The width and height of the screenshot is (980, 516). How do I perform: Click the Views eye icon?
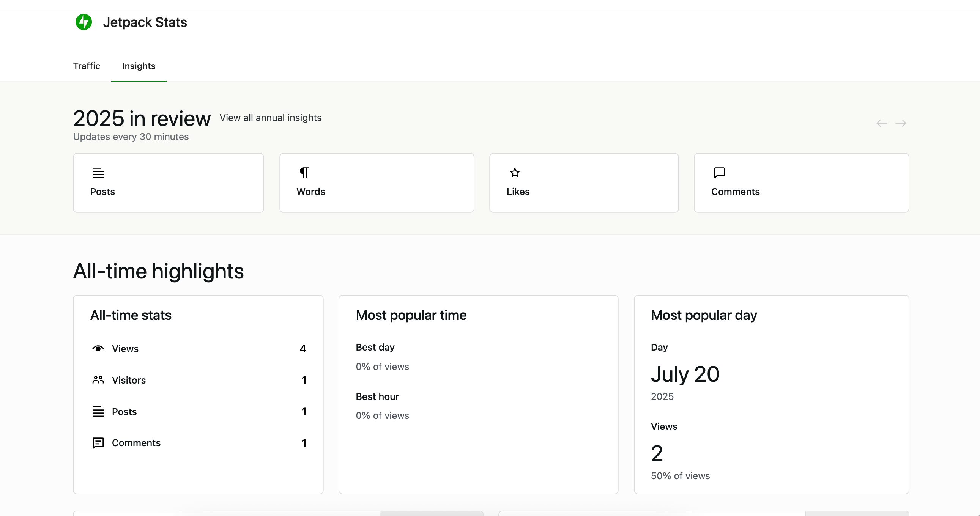(98, 348)
